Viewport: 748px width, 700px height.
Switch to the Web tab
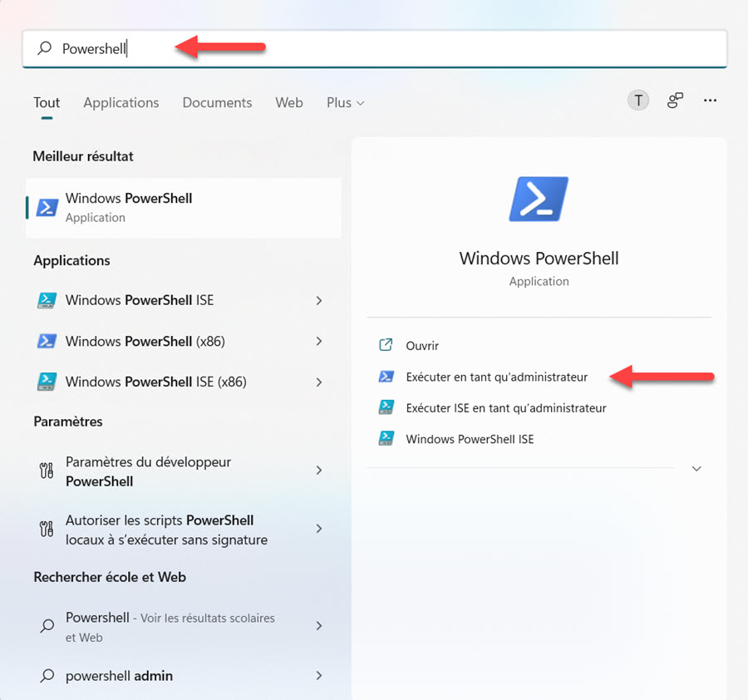point(289,102)
